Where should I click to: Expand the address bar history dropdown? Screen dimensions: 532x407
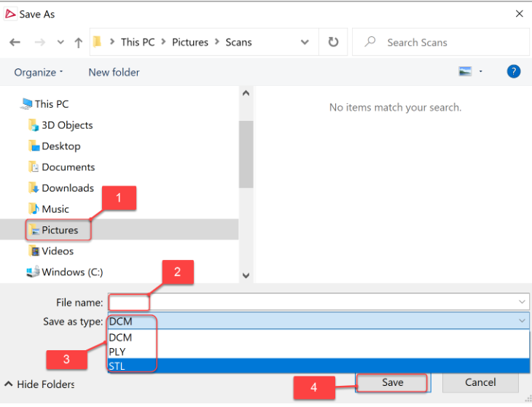point(305,42)
